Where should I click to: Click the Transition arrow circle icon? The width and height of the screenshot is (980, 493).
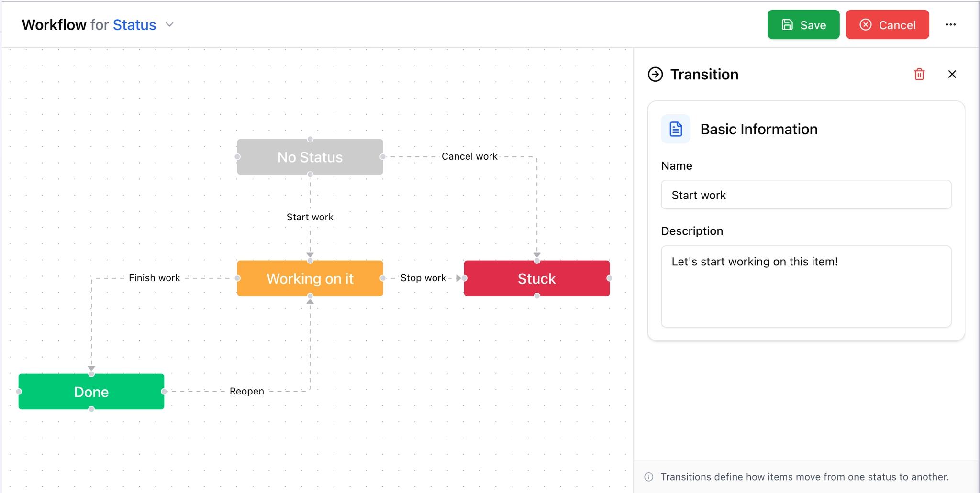pos(655,75)
